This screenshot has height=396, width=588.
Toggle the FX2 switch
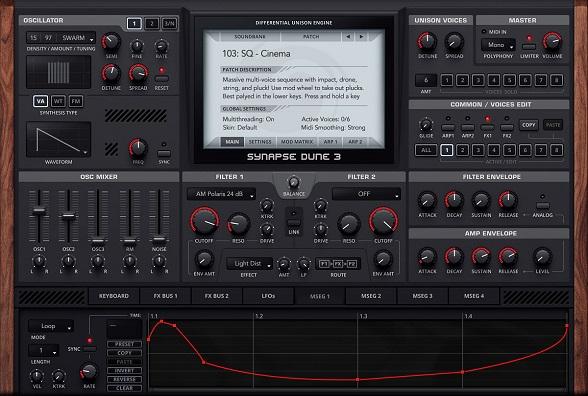[507, 127]
